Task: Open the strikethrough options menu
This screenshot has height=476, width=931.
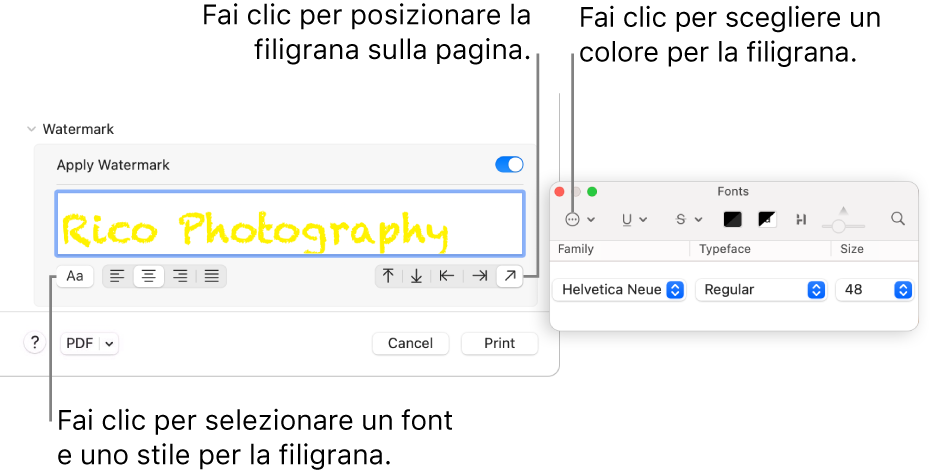Action: (689, 220)
